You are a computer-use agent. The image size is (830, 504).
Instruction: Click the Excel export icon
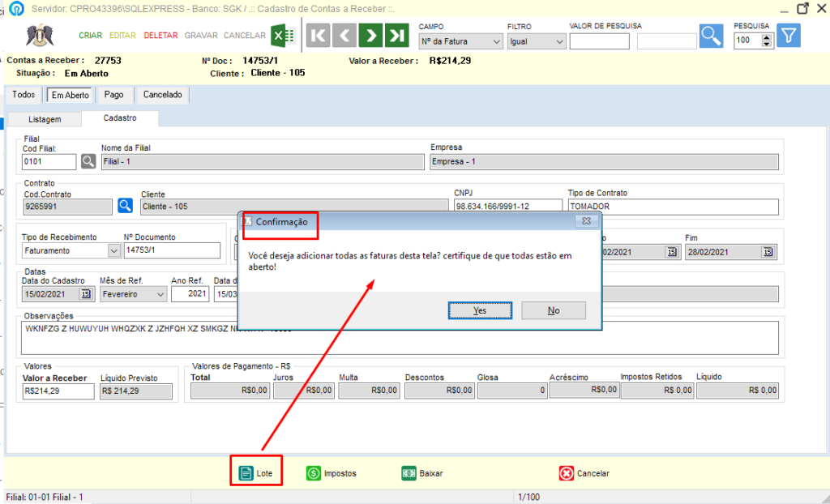click(283, 36)
